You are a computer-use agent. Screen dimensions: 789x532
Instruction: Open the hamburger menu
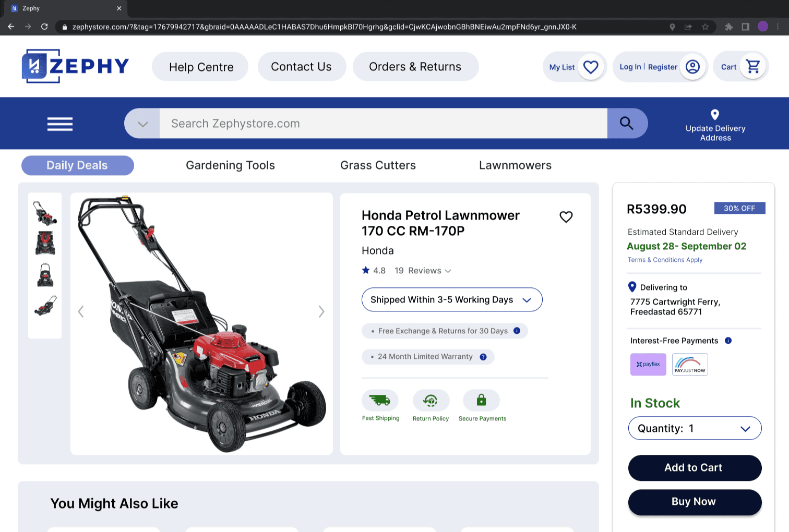(x=60, y=124)
